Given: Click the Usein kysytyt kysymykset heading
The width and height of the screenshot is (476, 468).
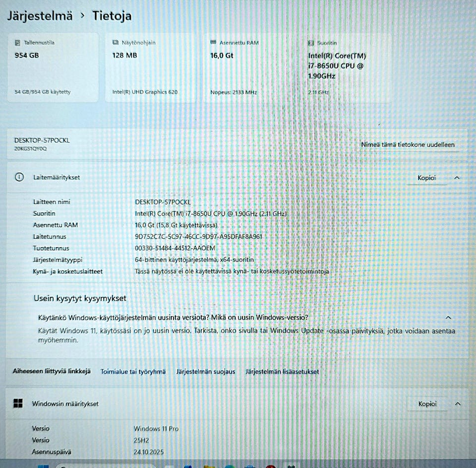Looking at the screenshot, I should pos(80,298).
